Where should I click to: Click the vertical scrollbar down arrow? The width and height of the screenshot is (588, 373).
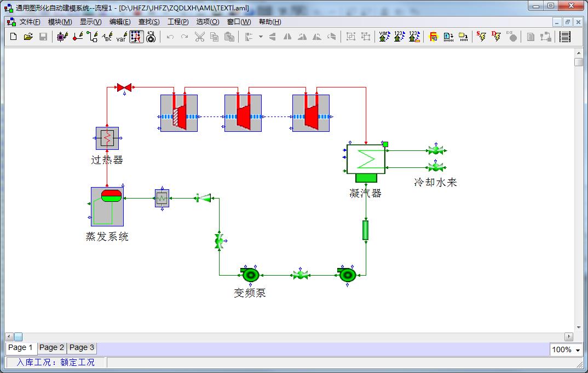(x=579, y=327)
